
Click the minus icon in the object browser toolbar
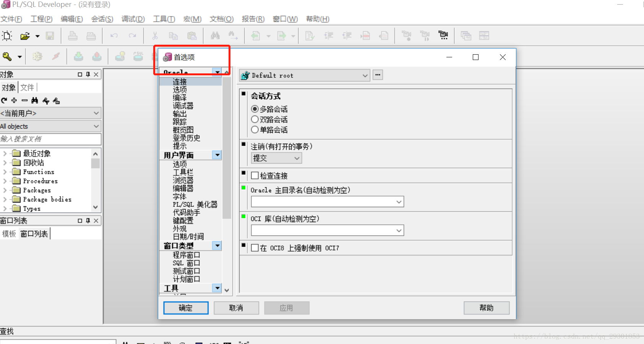pyautogui.click(x=24, y=101)
